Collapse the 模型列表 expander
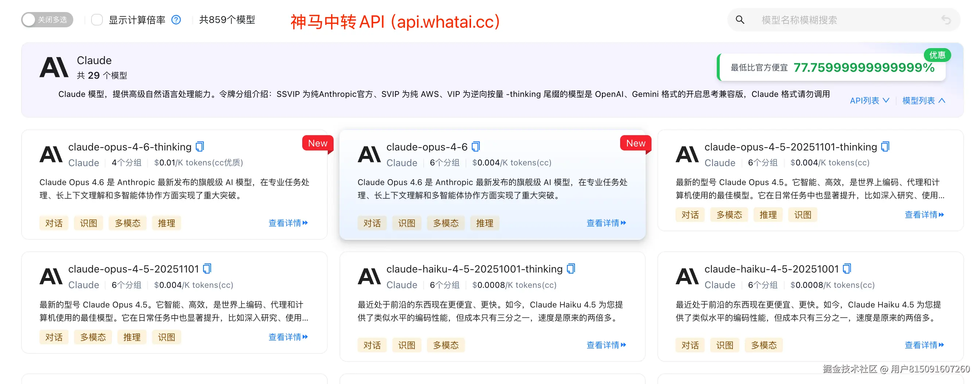Viewport: 980px width, 384px height. [924, 101]
